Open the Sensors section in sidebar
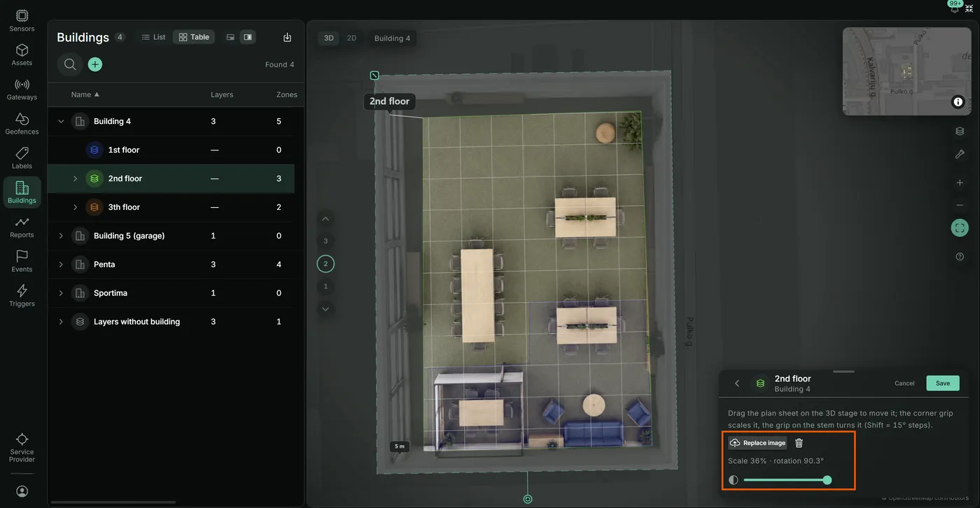 coord(22,20)
